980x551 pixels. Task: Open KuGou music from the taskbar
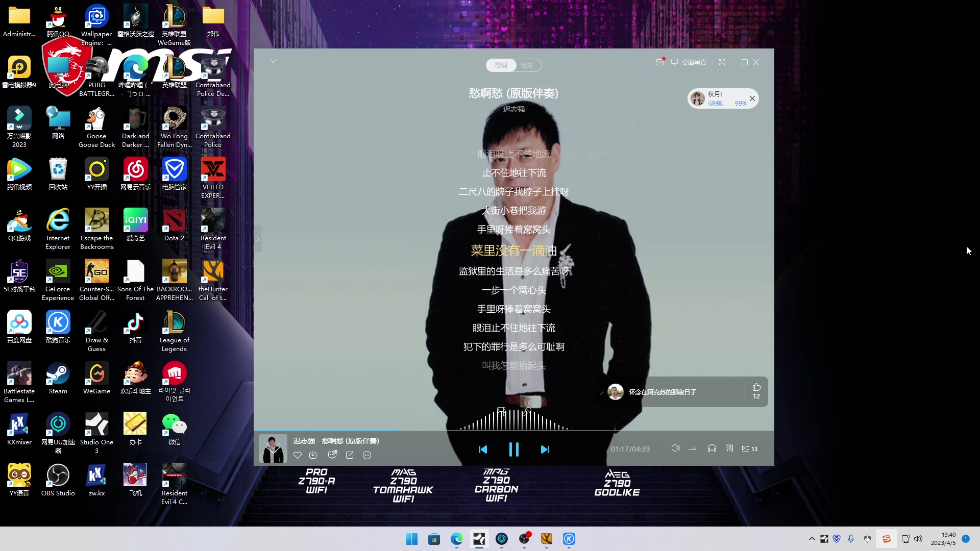(x=569, y=539)
